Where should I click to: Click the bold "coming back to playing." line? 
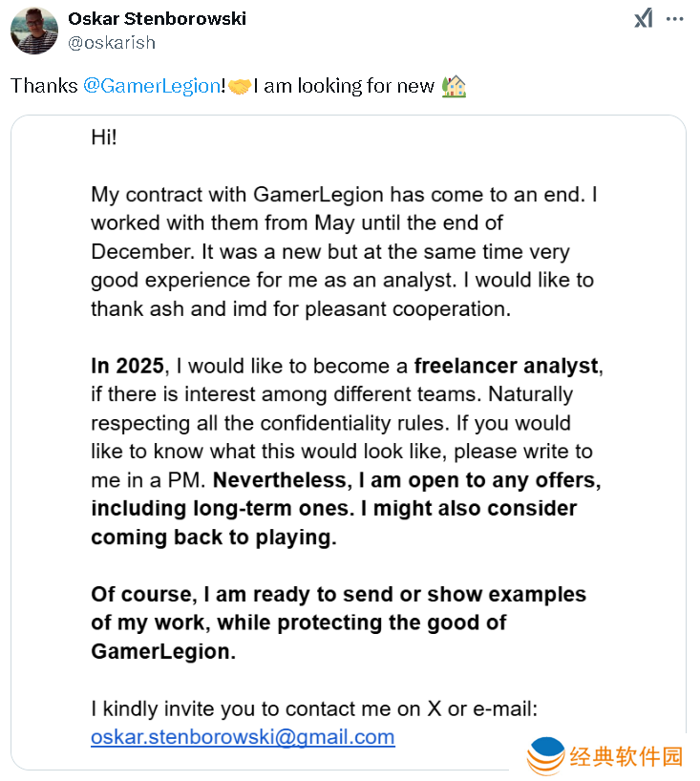click(214, 537)
